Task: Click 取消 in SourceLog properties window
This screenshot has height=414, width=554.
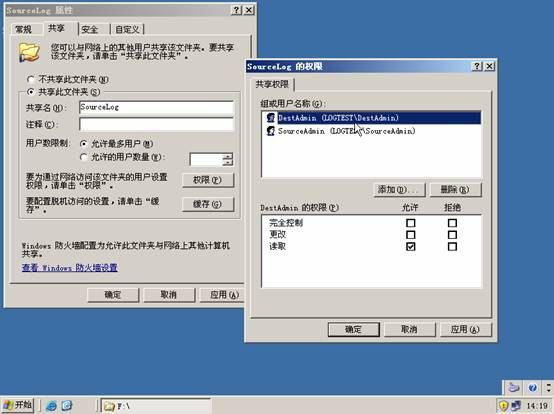Action: 169,295
